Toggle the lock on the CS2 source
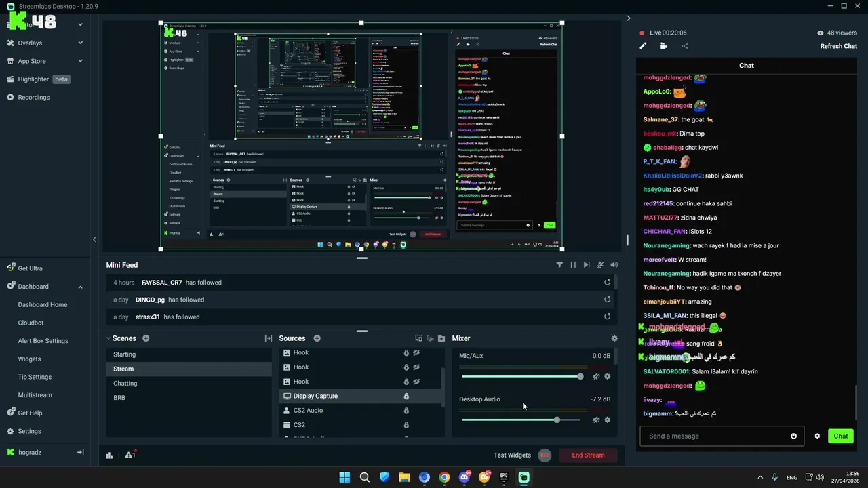Image resolution: width=868 pixels, height=488 pixels. click(x=406, y=425)
